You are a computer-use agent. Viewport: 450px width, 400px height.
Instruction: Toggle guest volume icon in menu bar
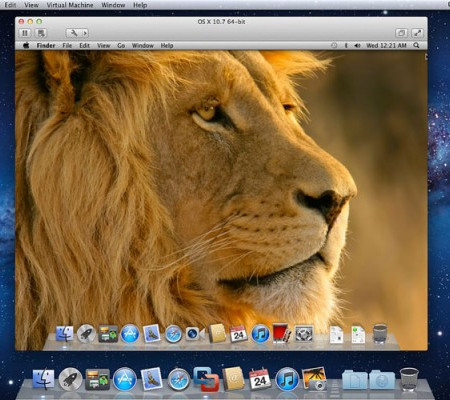pos(357,46)
